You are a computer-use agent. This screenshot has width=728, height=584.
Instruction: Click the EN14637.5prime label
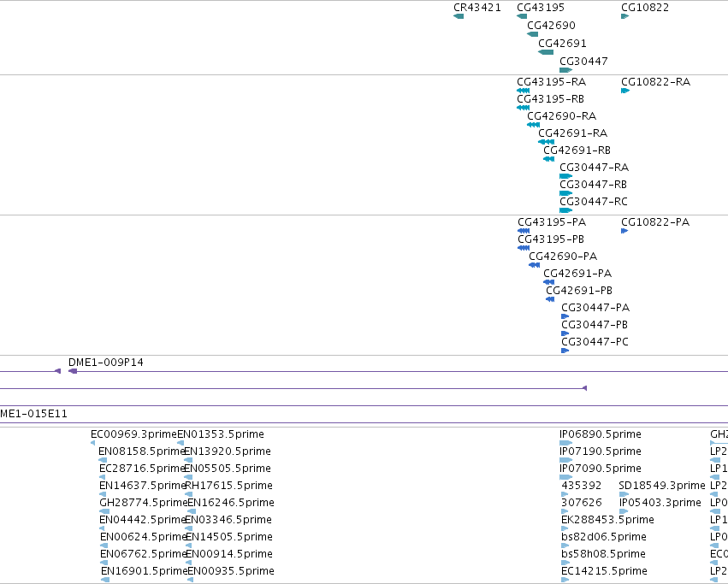[x=143, y=486]
